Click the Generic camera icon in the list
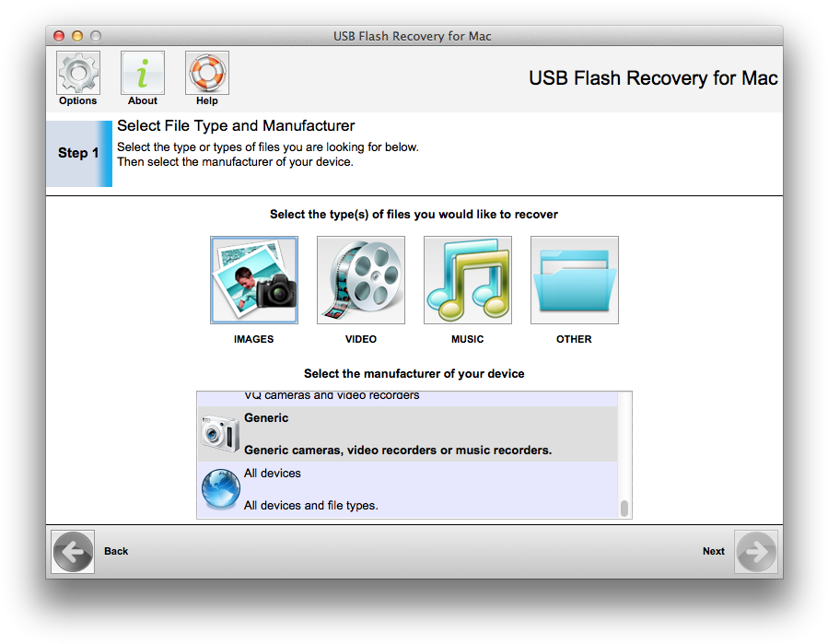 (220, 433)
